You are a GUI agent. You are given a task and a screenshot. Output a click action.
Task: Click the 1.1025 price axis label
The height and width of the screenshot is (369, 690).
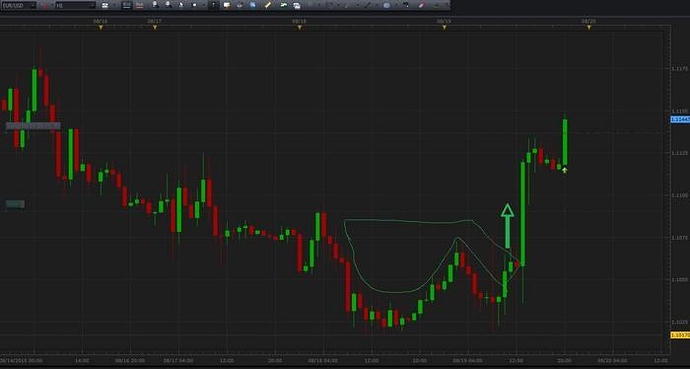pyautogui.click(x=679, y=322)
